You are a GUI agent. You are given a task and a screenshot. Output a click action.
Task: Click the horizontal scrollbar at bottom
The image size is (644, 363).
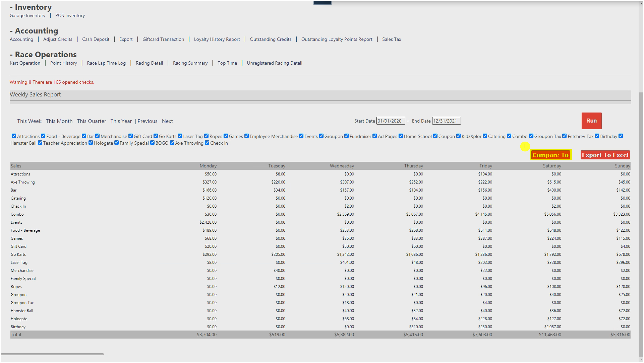(52, 354)
